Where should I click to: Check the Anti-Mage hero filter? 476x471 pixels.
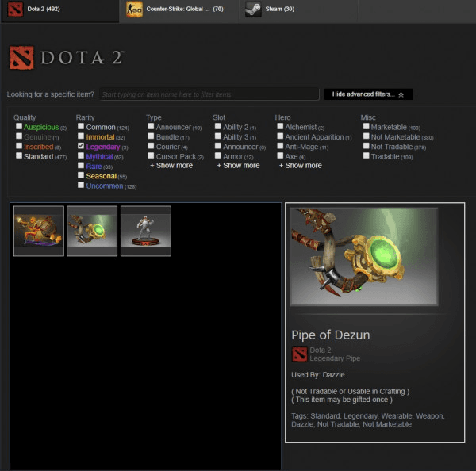pos(280,146)
